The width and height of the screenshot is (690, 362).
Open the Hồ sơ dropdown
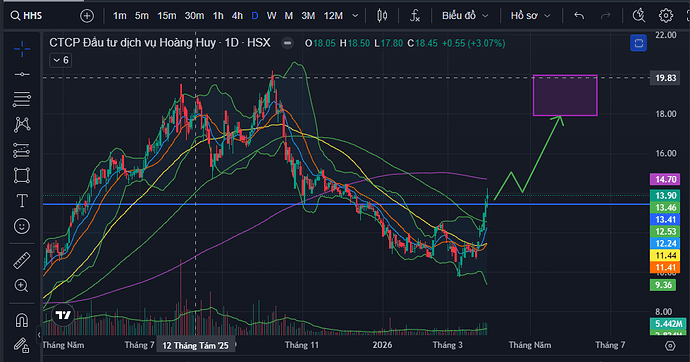pos(530,16)
